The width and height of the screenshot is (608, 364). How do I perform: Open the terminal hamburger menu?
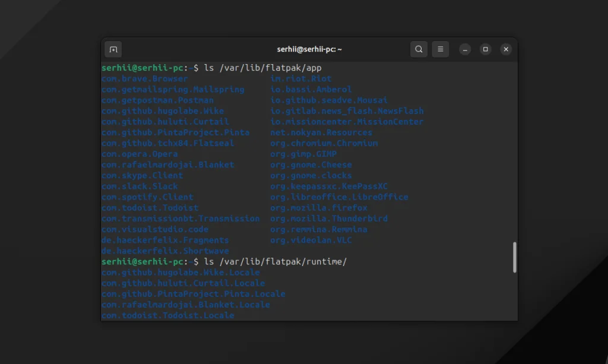click(440, 49)
